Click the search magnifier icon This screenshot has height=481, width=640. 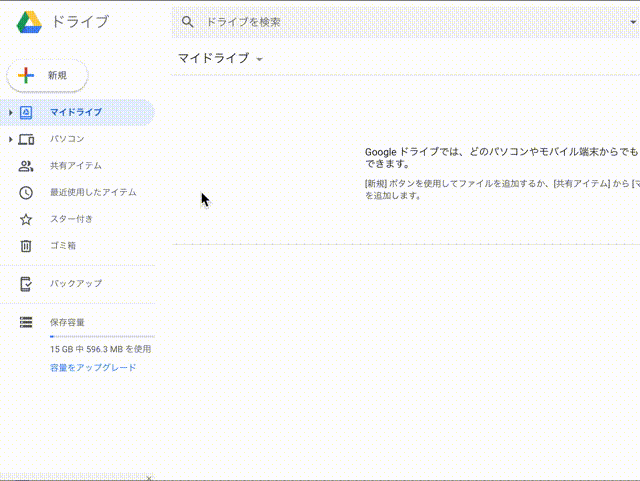tap(187, 22)
